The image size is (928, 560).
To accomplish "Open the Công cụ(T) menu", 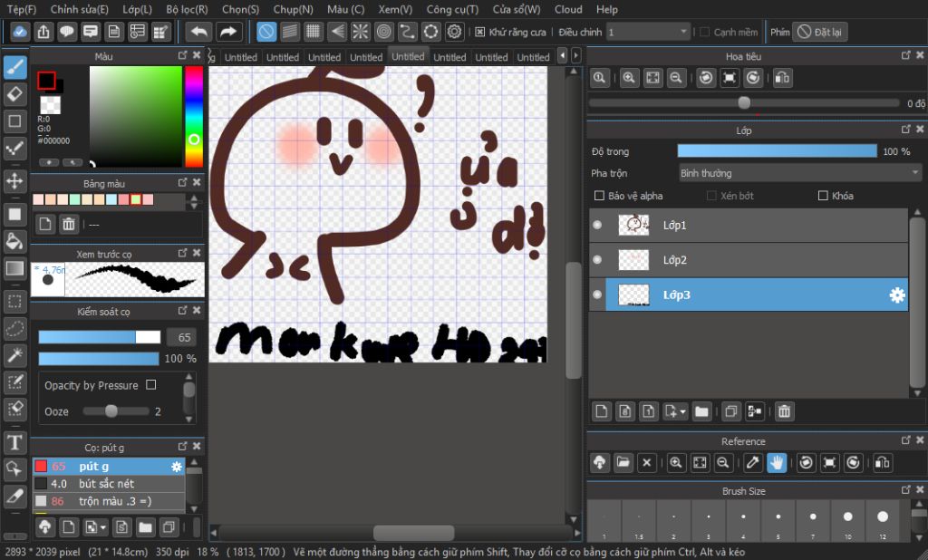I will click(x=452, y=9).
